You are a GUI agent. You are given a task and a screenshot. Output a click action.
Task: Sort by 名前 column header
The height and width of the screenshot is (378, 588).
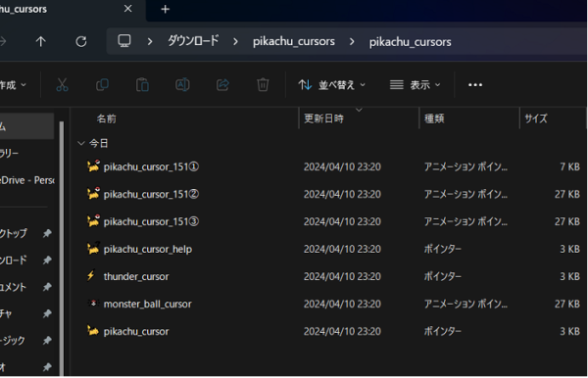click(107, 118)
